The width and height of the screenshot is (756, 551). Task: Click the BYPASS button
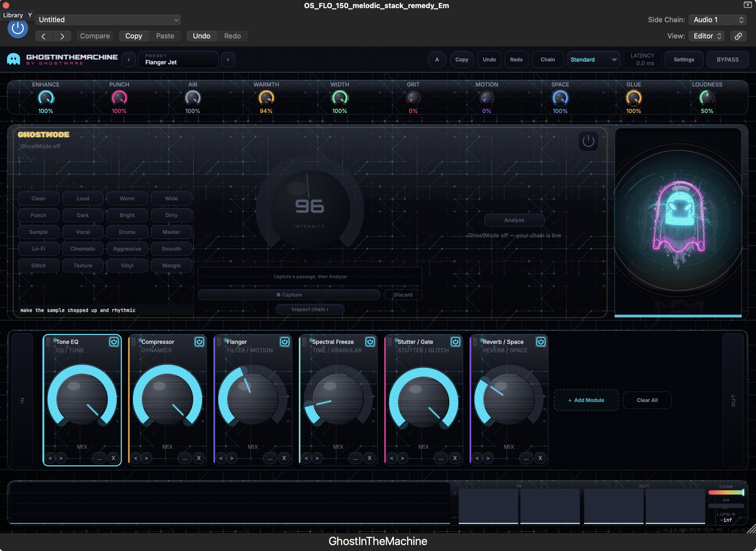click(x=728, y=60)
